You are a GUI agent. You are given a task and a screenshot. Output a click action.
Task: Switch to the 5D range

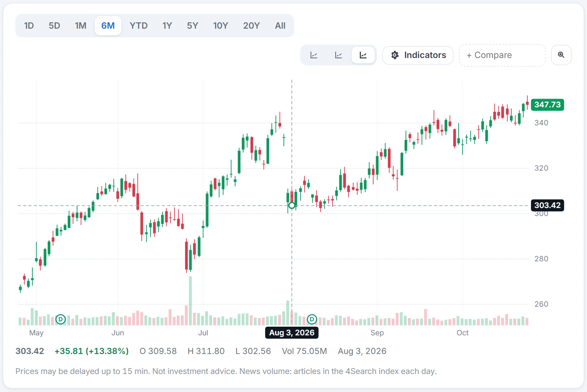(54, 26)
